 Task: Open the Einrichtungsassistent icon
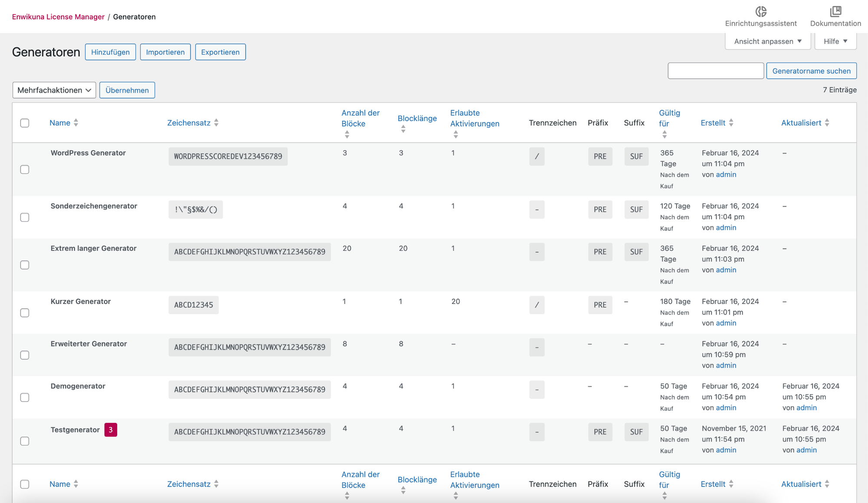click(761, 11)
